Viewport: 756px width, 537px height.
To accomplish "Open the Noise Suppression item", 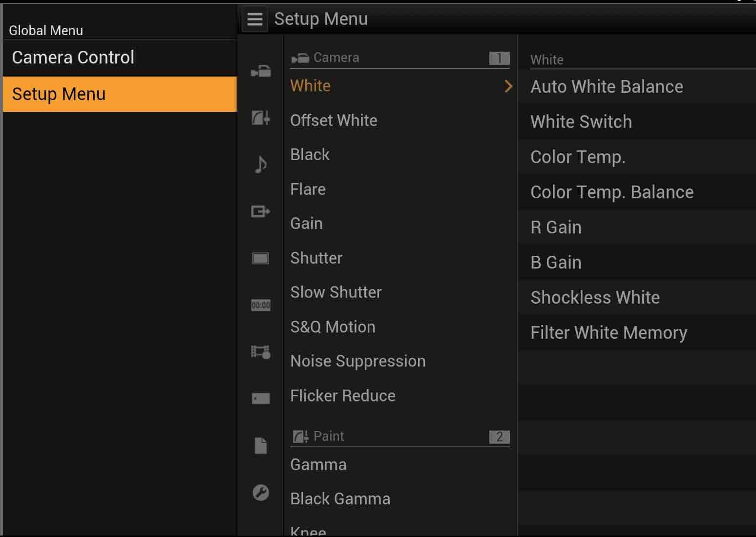I will pyautogui.click(x=358, y=361).
